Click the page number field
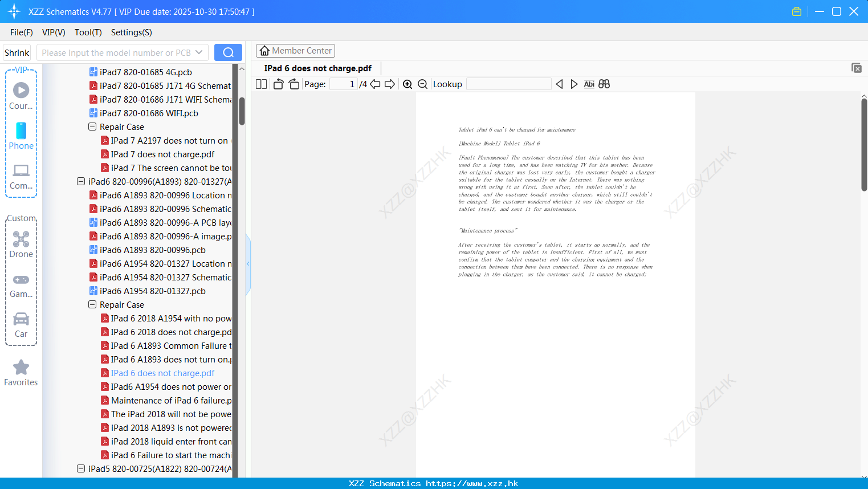This screenshot has height=489, width=868. (344, 84)
